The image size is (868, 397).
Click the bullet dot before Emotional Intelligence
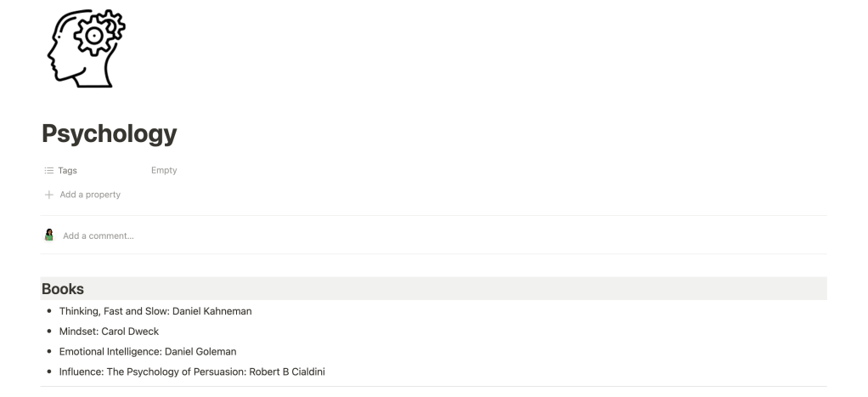(x=50, y=352)
